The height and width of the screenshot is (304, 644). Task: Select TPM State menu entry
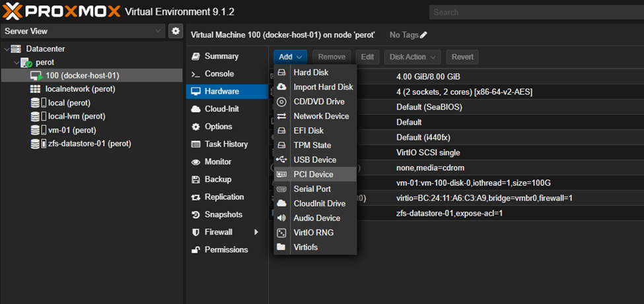(312, 146)
